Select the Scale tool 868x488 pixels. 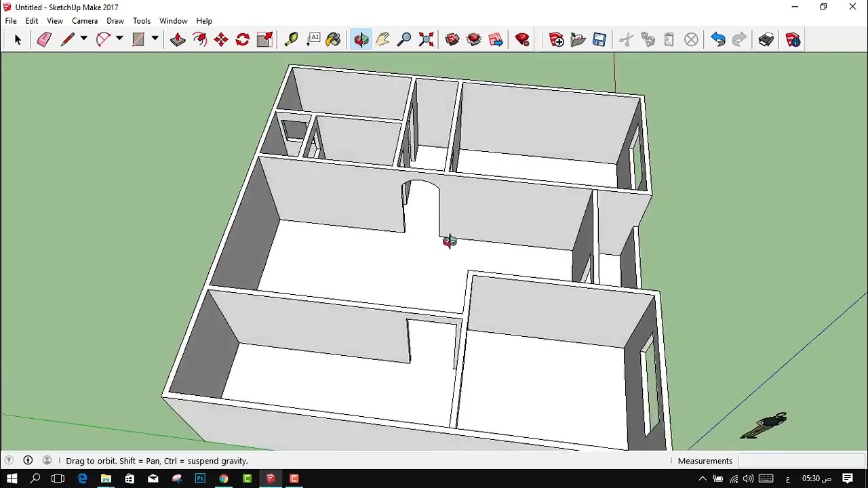(264, 40)
